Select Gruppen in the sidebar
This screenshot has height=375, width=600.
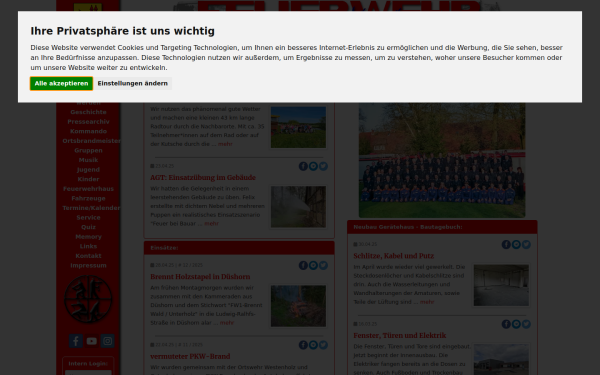[88, 150]
